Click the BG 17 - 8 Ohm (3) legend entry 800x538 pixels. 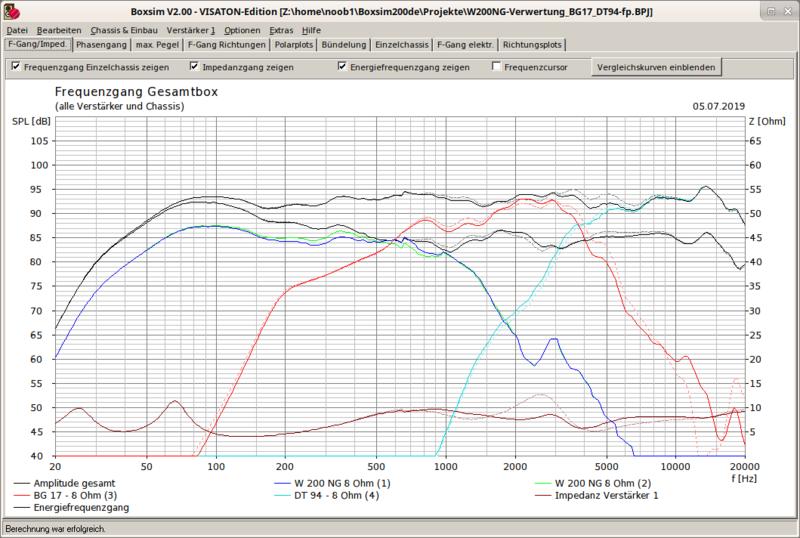click(x=65, y=495)
